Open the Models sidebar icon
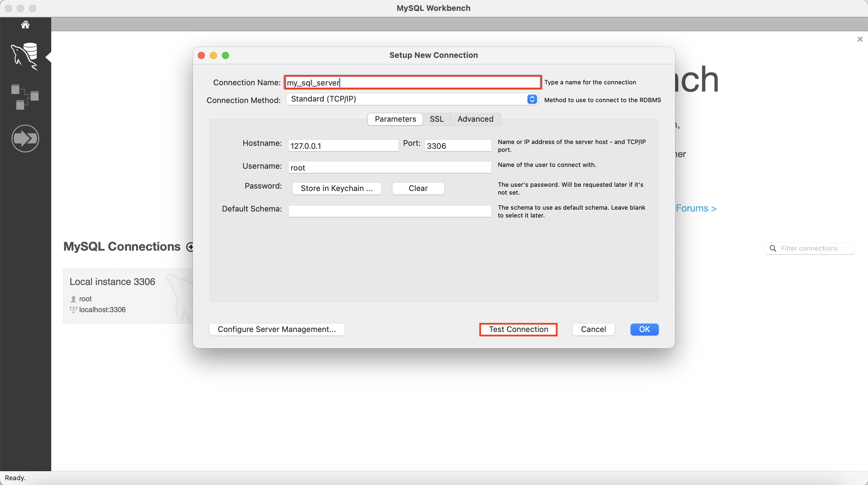868x485 pixels. (x=25, y=97)
